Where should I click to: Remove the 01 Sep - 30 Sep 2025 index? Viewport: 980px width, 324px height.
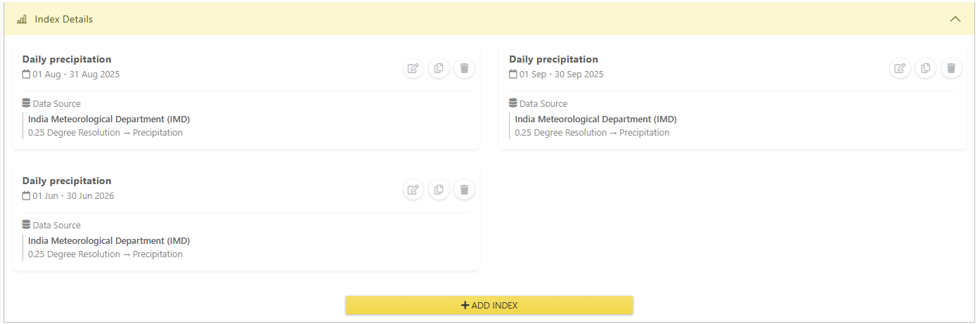950,68
